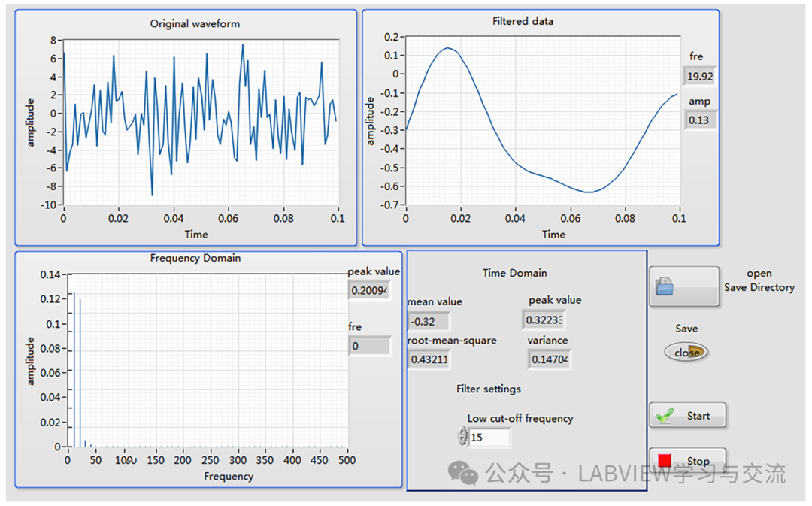Click the root-mean-square label

point(452,341)
